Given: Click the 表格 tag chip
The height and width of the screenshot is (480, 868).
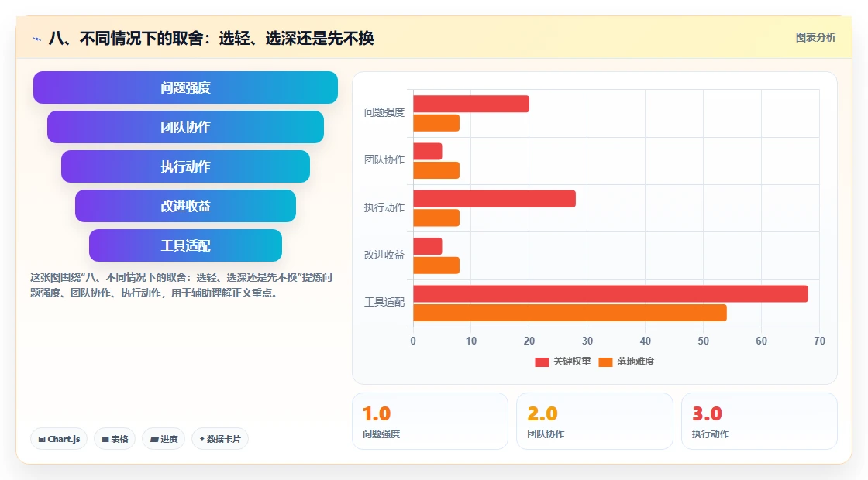Looking at the screenshot, I should [x=115, y=439].
